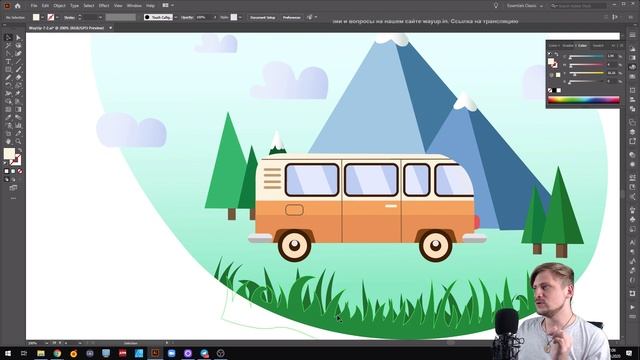Select the Pen tool

(x=8, y=53)
